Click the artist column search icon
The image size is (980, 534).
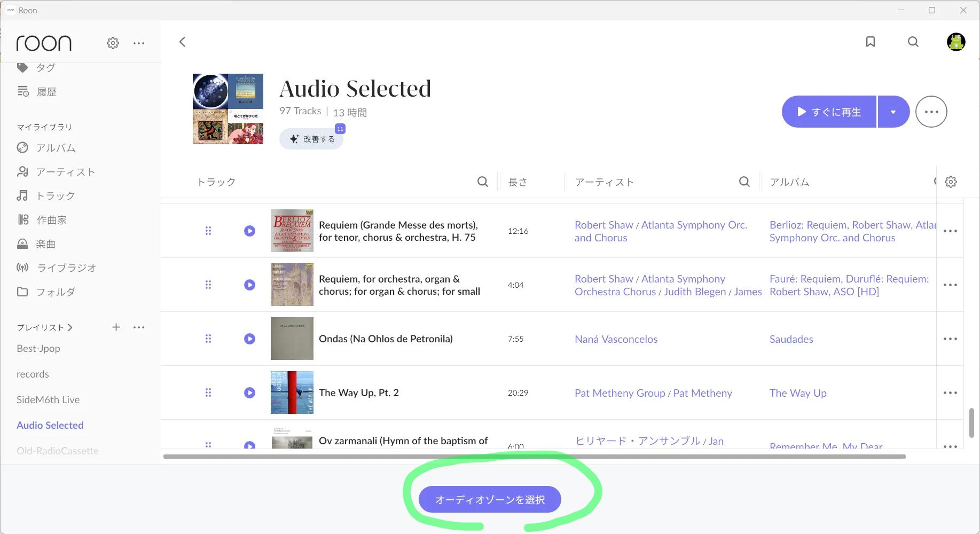point(744,182)
